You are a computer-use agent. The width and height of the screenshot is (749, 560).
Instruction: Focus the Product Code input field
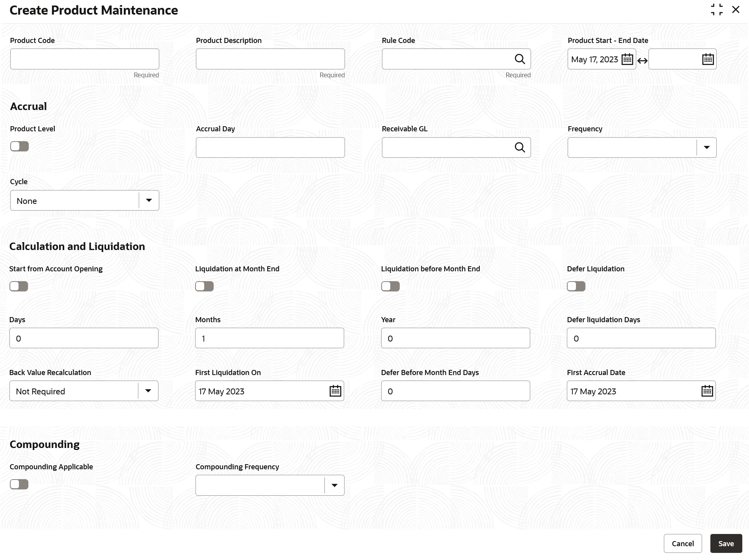pyautogui.click(x=84, y=59)
